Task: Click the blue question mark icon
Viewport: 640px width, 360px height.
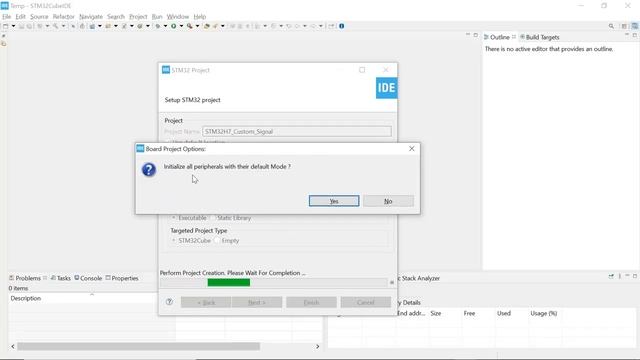Action: [x=149, y=169]
